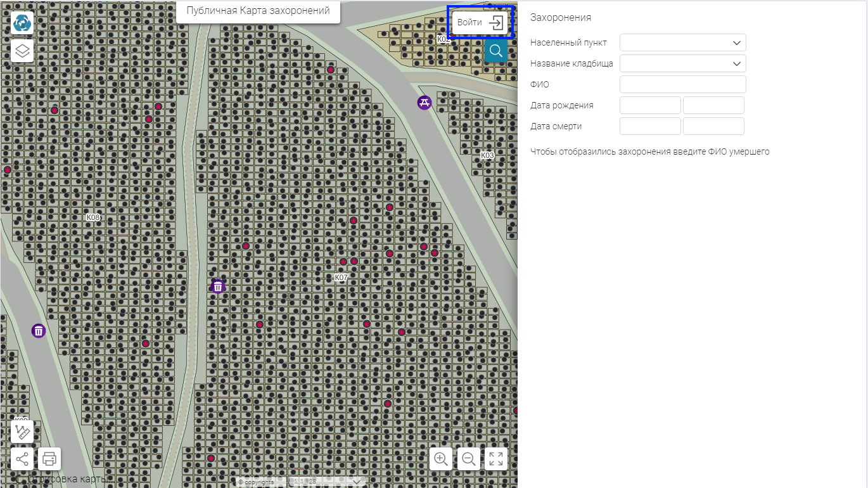
Task: Open the Название кладбища dropdown
Action: coord(683,63)
